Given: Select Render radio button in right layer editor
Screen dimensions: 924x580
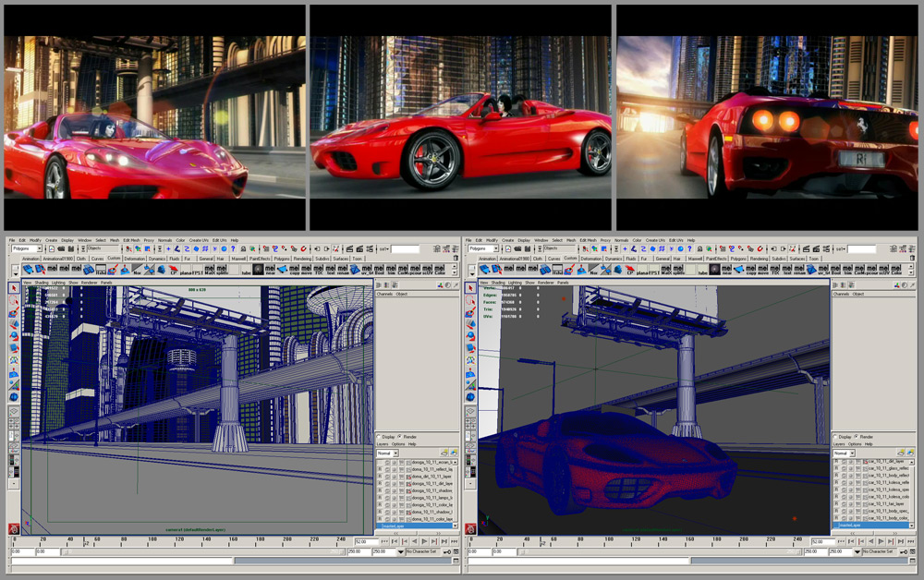Looking at the screenshot, I should coord(857,437).
